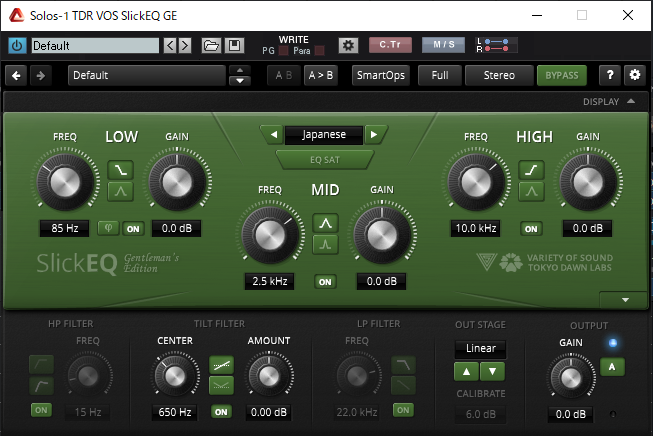Image resolution: width=653 pixels, height=436 pixels.
Task: Select the tilt filter V-shape icon
Action: click(221, 386)
